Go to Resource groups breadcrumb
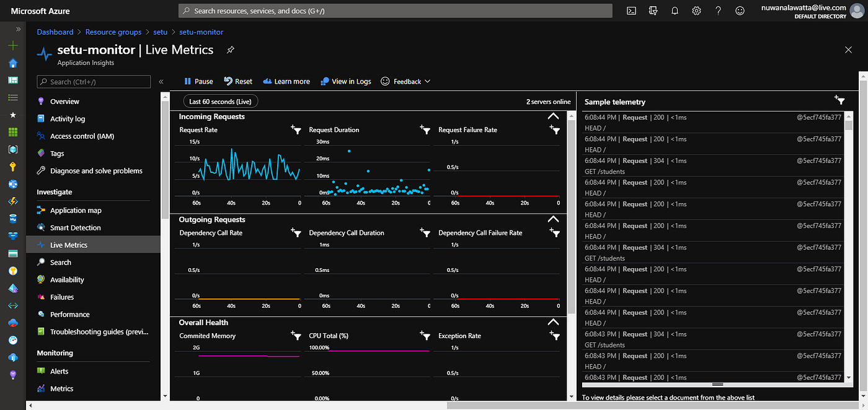 (113, 32)
